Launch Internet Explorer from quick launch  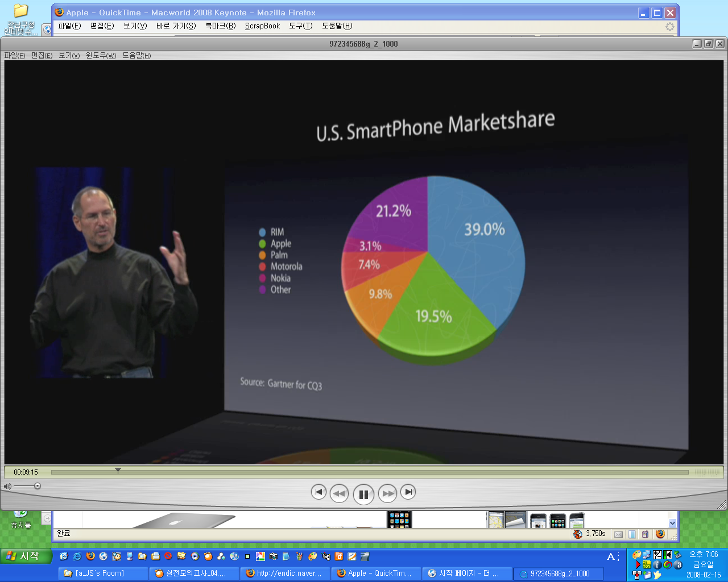[77, 556]
